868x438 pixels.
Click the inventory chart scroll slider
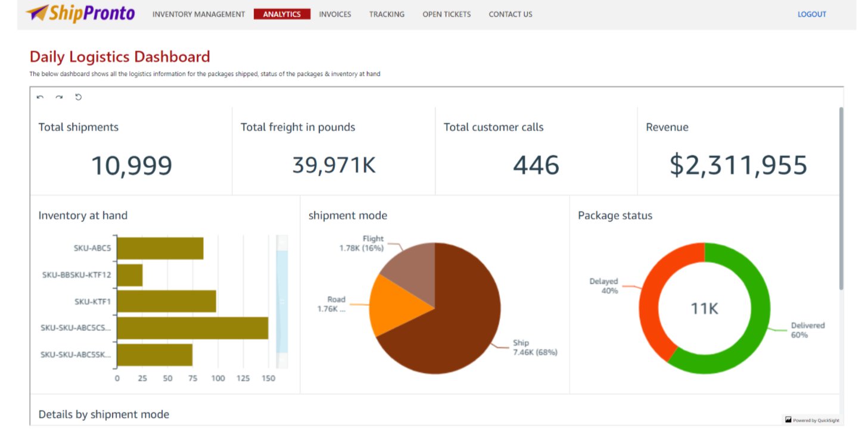point(282,301)
